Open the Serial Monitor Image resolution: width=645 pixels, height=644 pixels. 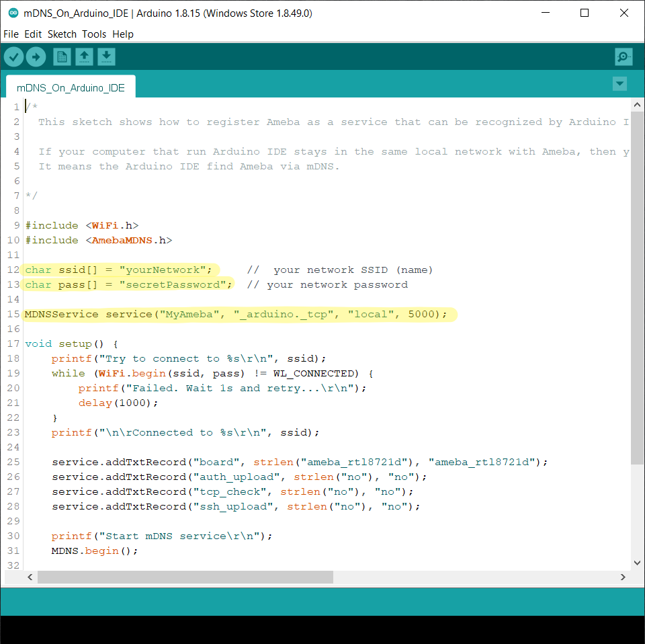point(623,56)
